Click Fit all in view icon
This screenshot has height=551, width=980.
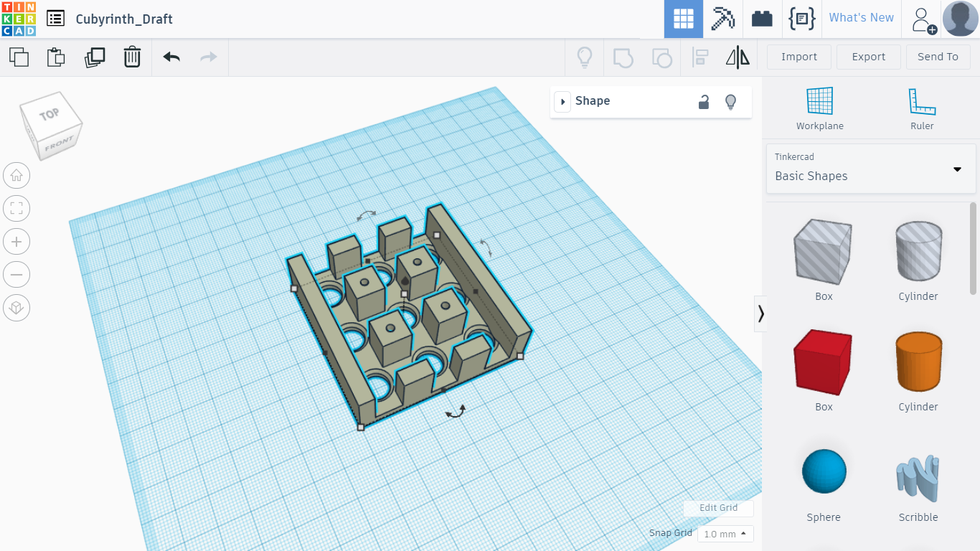(17, 209)
